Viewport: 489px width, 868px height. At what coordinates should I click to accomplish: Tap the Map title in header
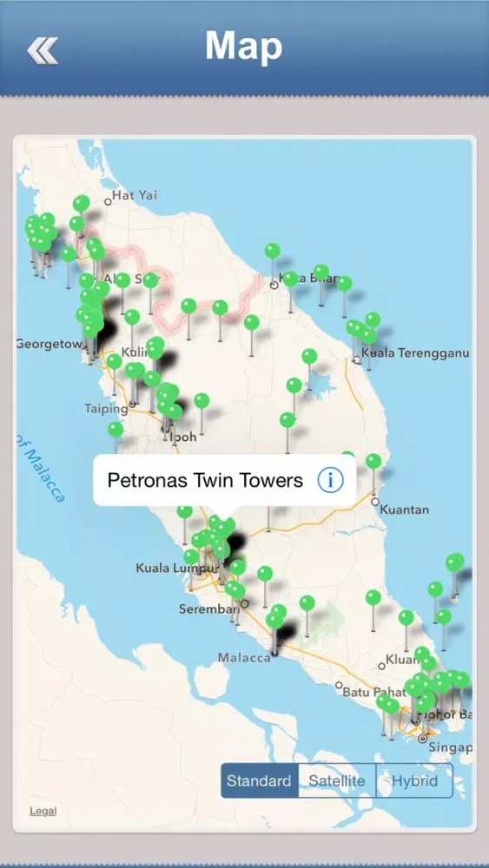[x=244, y=45]
